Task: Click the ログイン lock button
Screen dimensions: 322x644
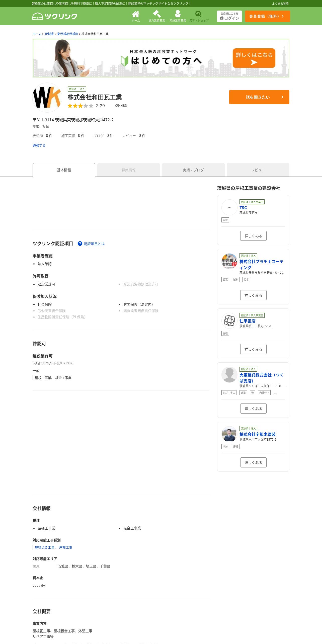Action: (229, 16)
